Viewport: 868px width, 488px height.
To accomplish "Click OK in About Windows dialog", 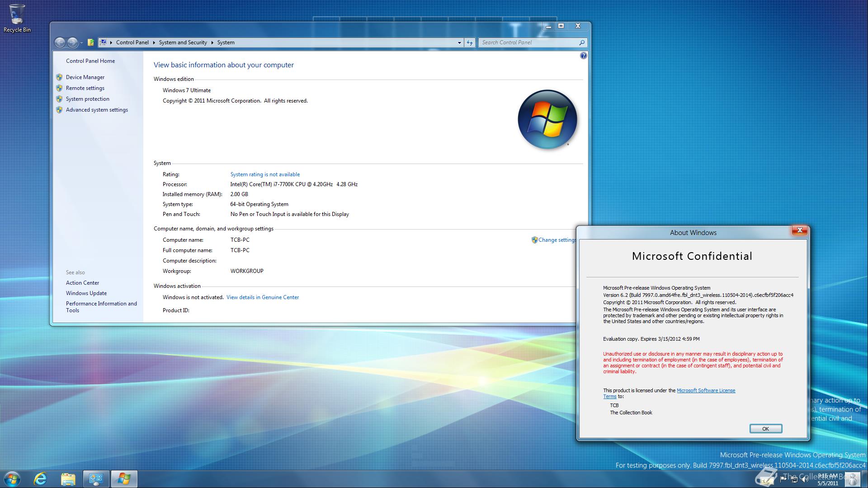I will point(765,429).
